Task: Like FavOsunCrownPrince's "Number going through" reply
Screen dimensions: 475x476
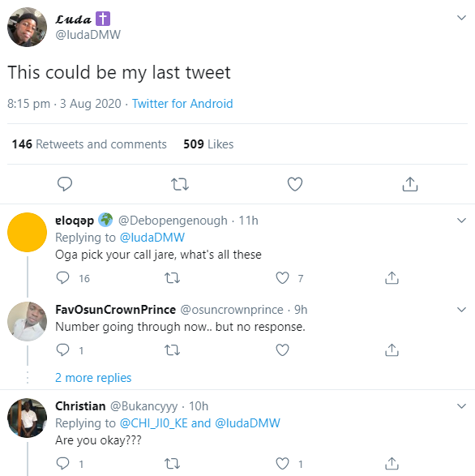Action: click(x=282, y=350)
